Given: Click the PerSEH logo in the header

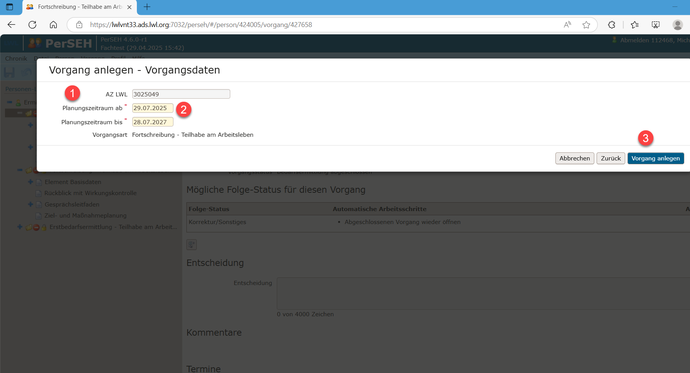Looking at the screenshot, I should [60, 43].
